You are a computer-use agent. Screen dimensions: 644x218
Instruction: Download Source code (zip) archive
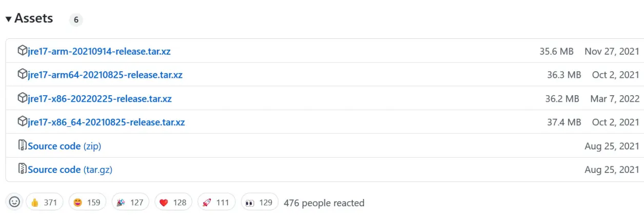pos(64,146)
